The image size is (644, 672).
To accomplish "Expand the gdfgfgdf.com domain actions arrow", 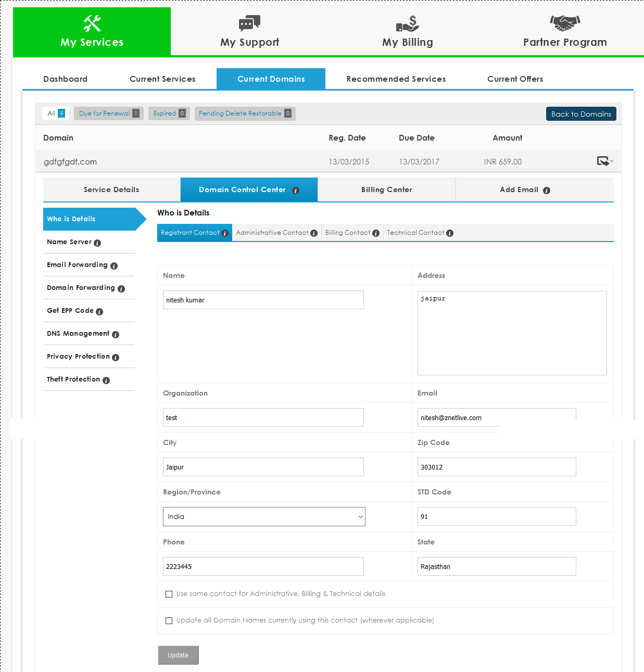I will point(604,161).
